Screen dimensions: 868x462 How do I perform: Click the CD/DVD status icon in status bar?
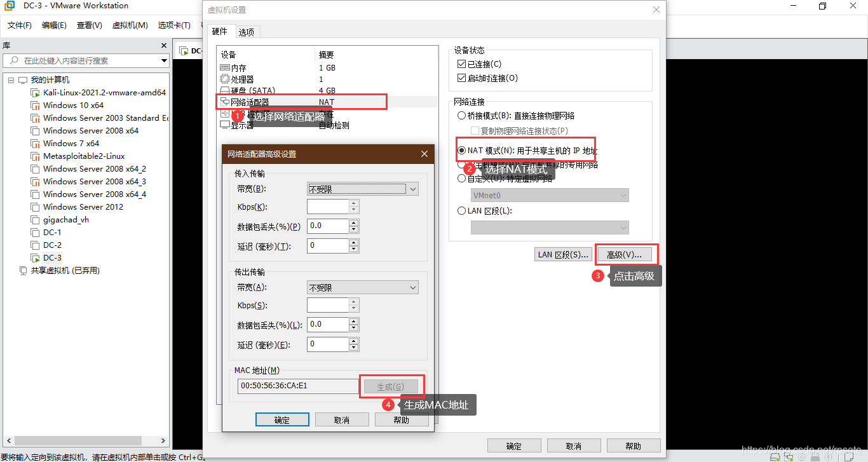pos(802,456)
